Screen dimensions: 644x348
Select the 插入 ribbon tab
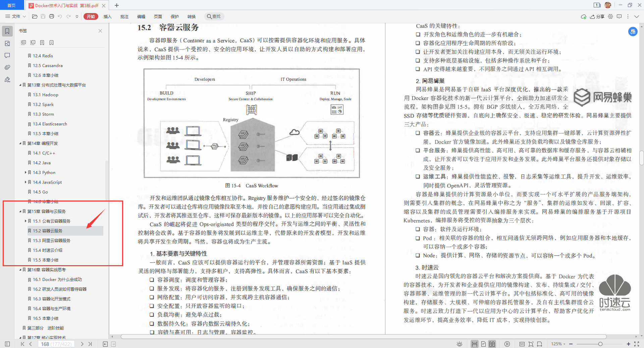(x=107, y=16)
